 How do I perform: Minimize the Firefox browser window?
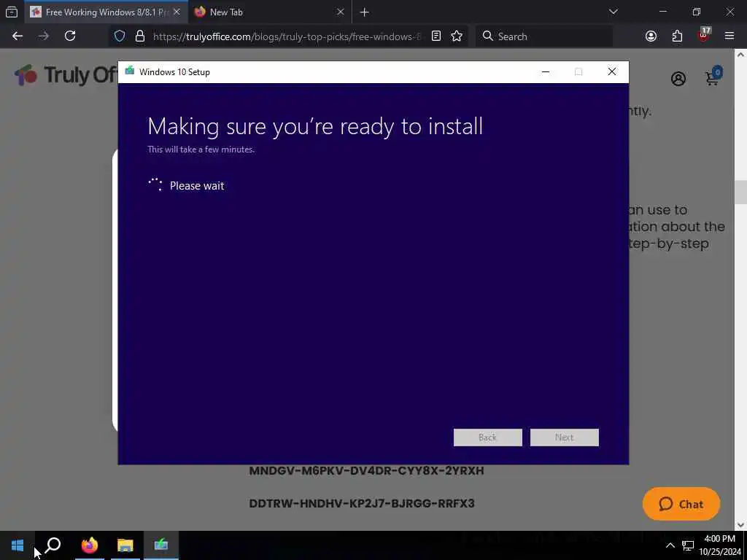(663, 12)
